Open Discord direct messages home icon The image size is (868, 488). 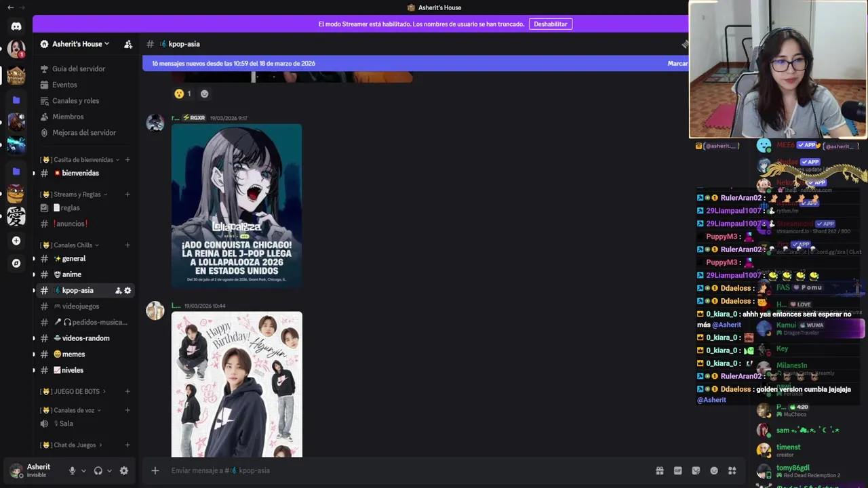(16, 26)
